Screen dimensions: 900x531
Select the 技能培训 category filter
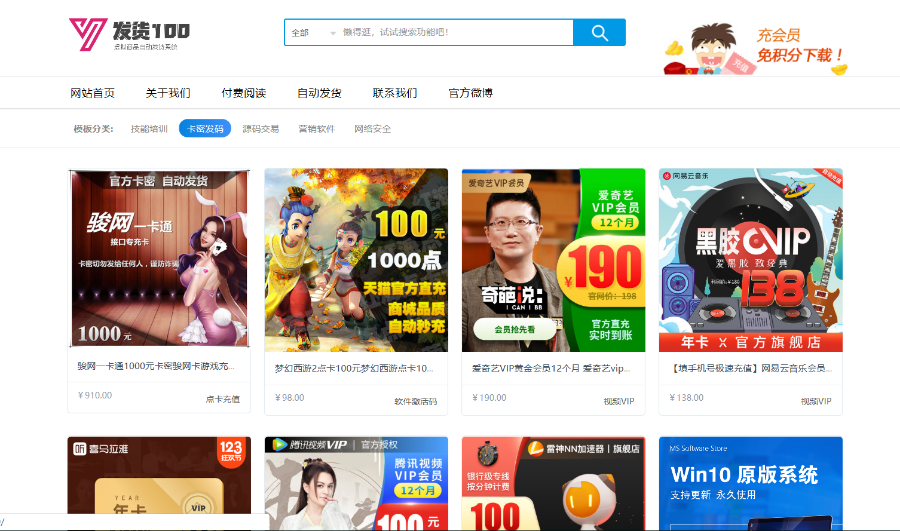[149, 129]
